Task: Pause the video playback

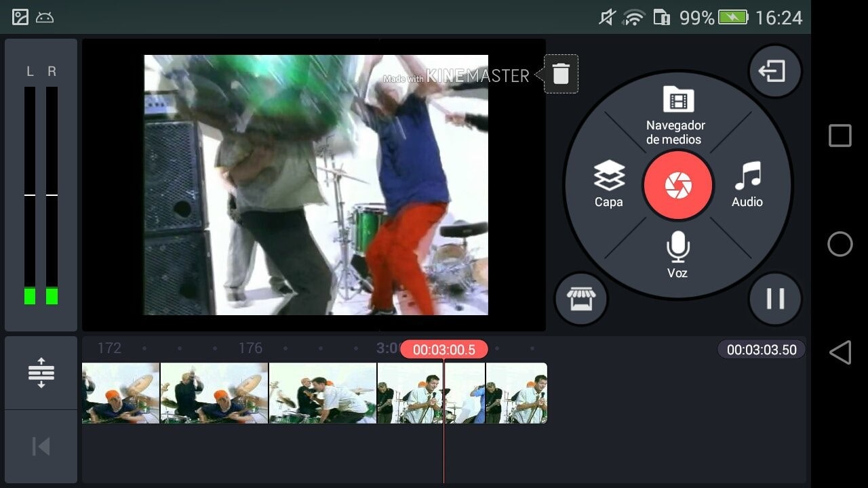Action: coord(775,299)
